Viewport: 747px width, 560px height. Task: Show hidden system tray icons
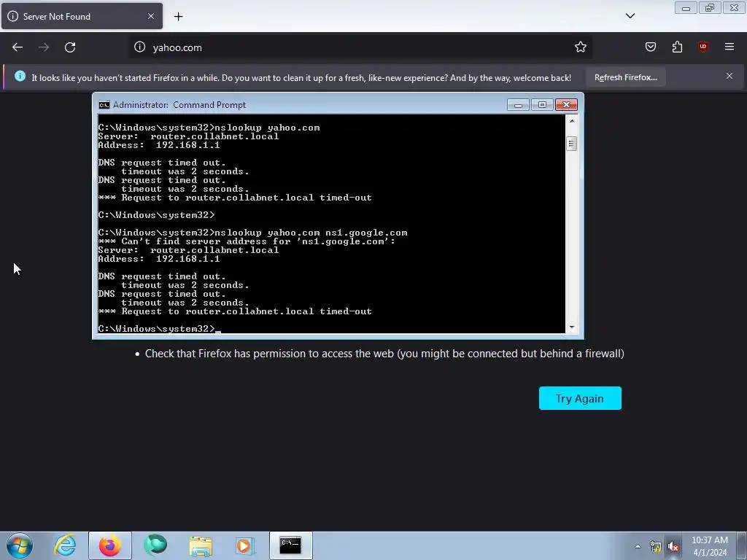[638, 546]
